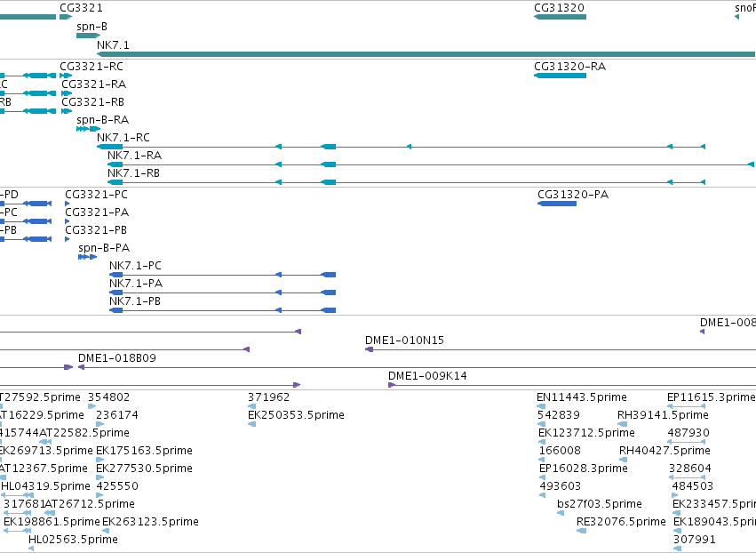Click the long NK7.1 gene bar
The image size is (756, 553).
point(426,54)
